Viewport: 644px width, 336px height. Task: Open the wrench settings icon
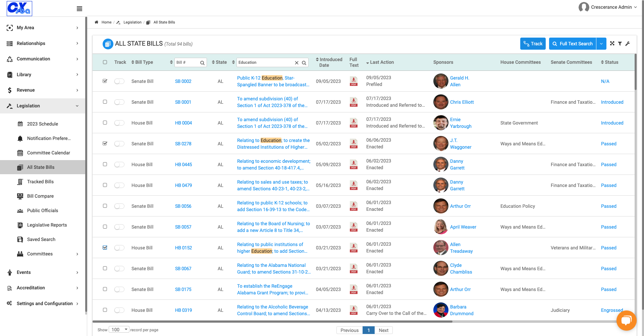coord(628,44)
